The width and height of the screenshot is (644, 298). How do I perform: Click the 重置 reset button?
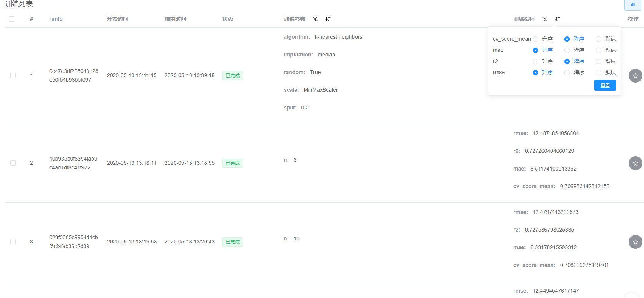(605, 85)
